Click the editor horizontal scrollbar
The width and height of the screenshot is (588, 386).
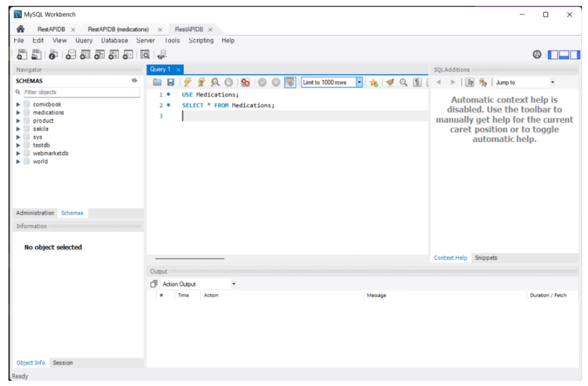(x=190, y=258)
